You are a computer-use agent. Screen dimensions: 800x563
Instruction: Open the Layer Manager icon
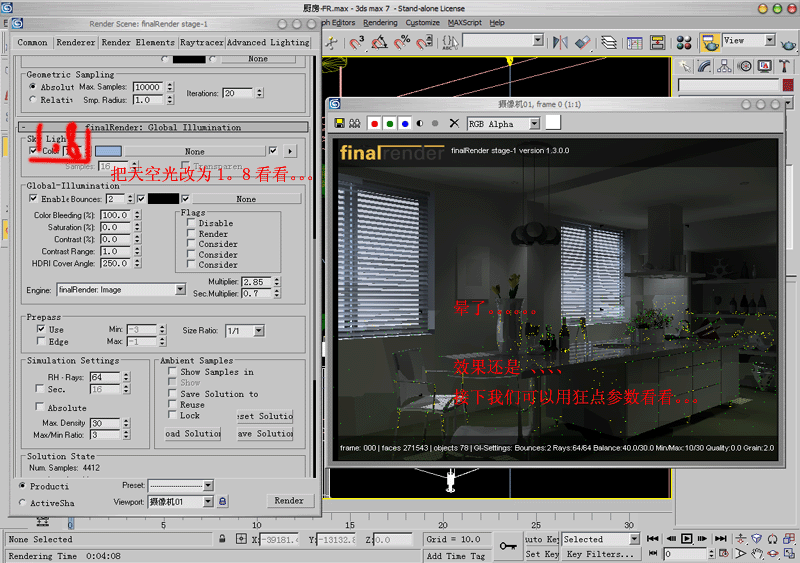click(x=609, y=42)
